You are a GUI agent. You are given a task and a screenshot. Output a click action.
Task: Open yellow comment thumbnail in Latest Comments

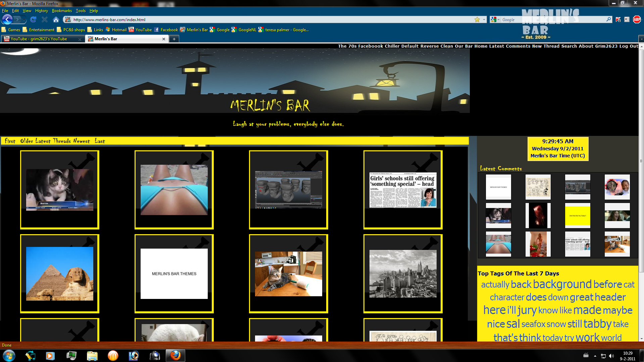click(577, 216)
